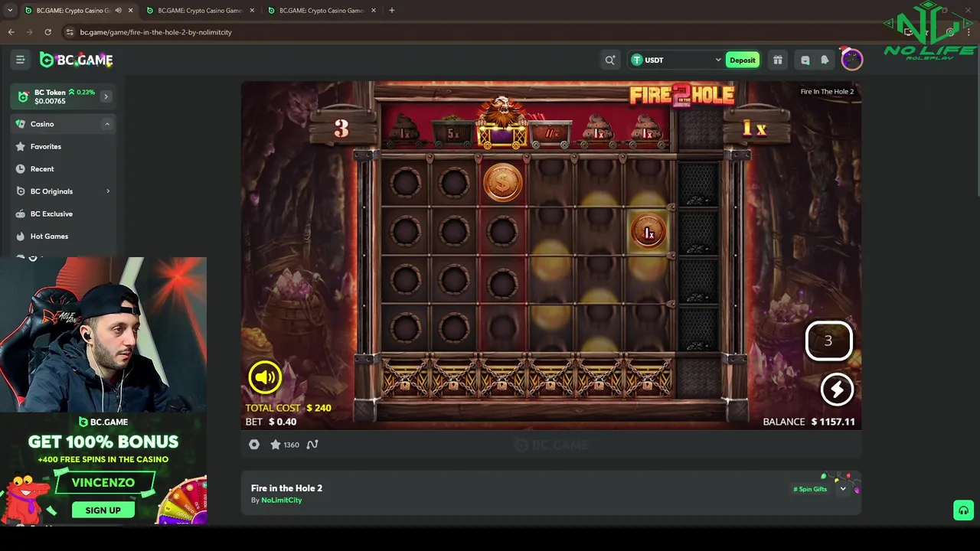Select the 5x mine cart
Screen dimensions: 980x551
(x=453, y=132)
